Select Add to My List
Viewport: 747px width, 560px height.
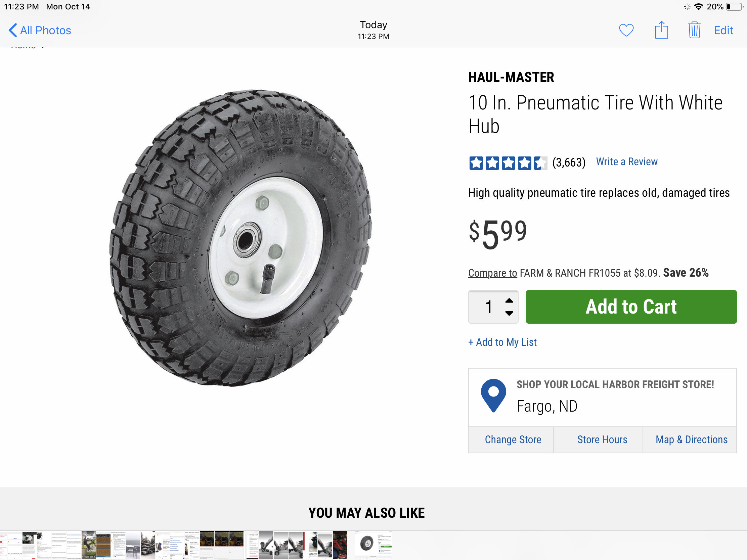(x=502, y=342)
